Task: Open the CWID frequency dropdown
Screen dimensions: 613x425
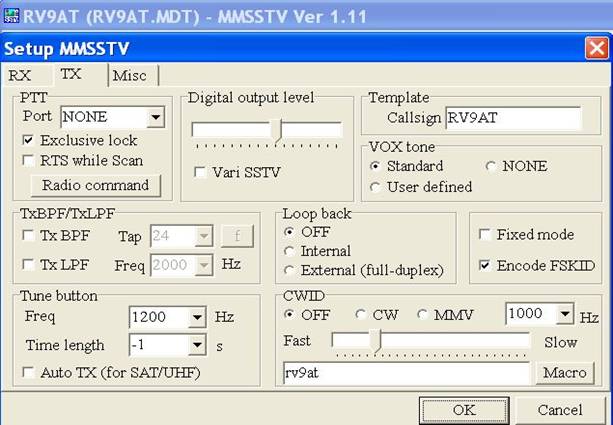Action: (x=565, y=314)
